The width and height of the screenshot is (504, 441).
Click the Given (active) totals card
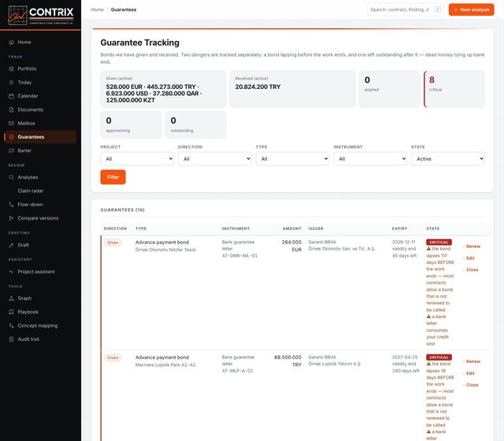pyautogui.click(x=163, y=89)
